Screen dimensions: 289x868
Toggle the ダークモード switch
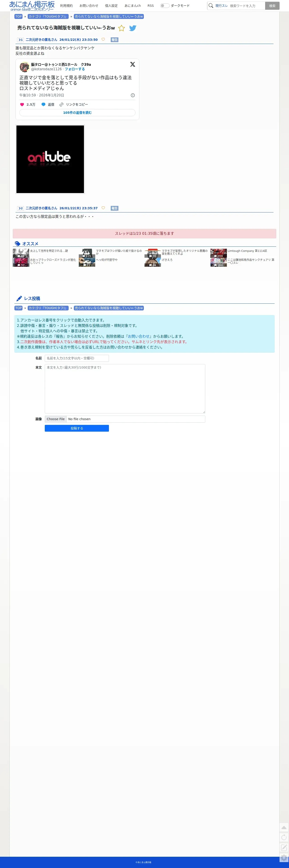(x=165, y=6)
